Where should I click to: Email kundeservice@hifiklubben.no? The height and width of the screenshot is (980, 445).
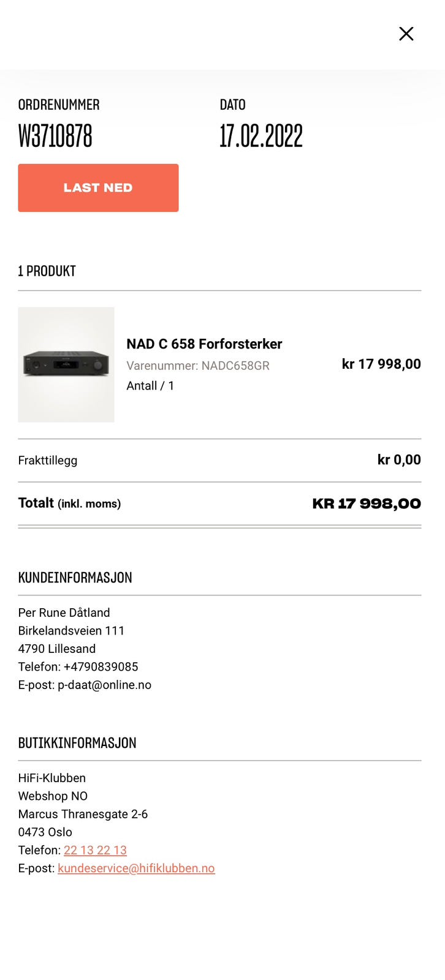[x=136, y=868]
